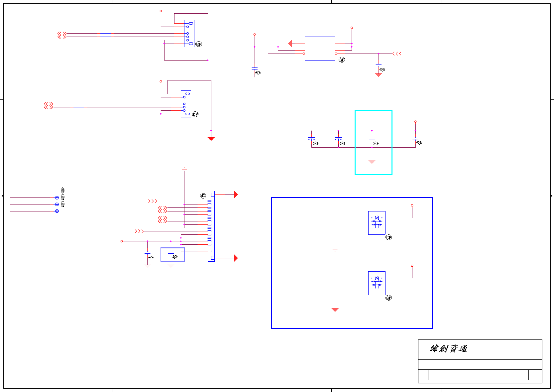Click the ground symbol below the second connector
This screenshot has width=554, height=392.
pos(211,139)
